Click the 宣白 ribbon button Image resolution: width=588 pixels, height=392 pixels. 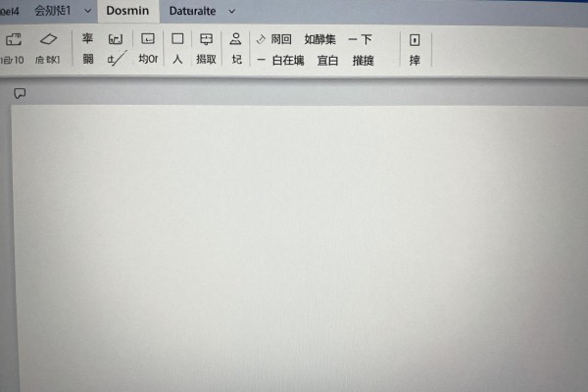327,60
